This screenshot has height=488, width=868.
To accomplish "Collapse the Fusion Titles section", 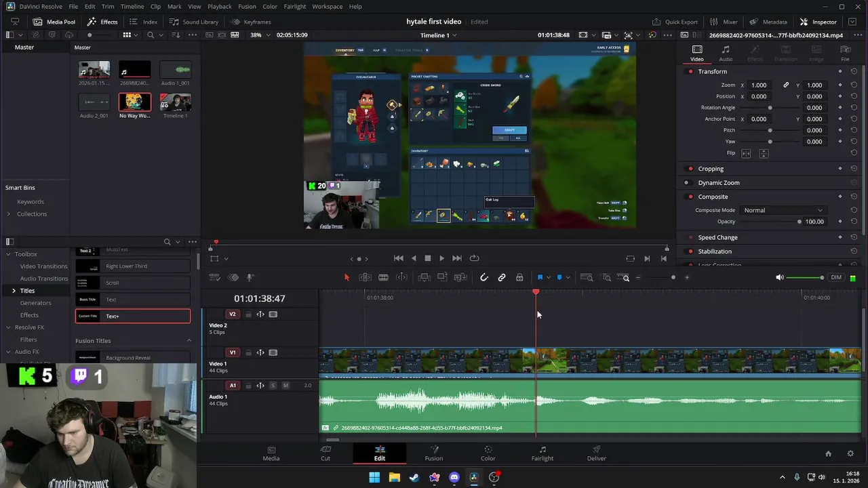I will 189,341.
